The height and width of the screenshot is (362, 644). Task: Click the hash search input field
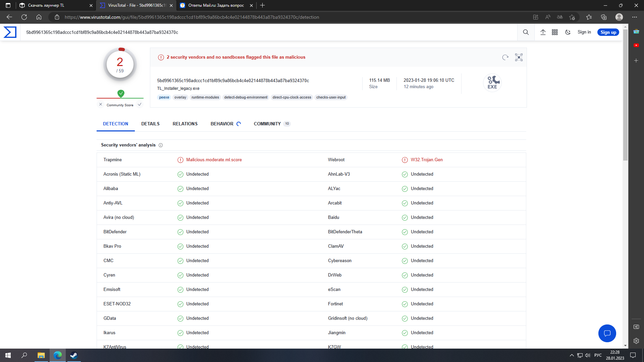tap(268, 32)
